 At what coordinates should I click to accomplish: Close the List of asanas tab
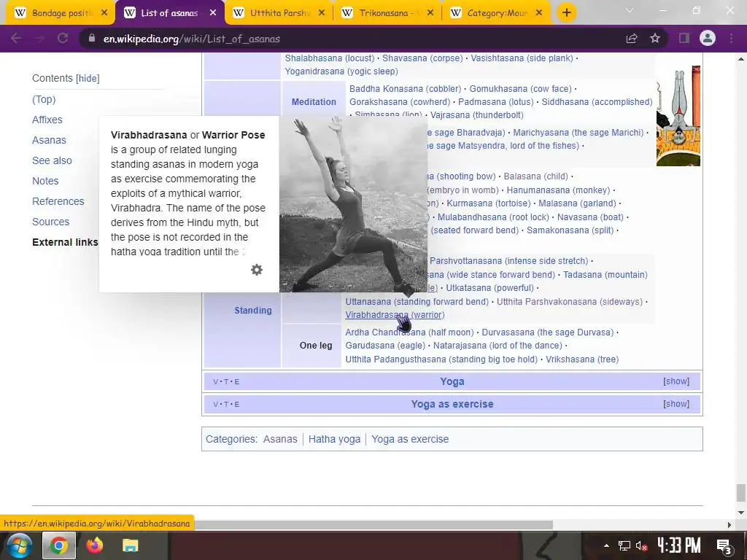(x=213, y=13)
